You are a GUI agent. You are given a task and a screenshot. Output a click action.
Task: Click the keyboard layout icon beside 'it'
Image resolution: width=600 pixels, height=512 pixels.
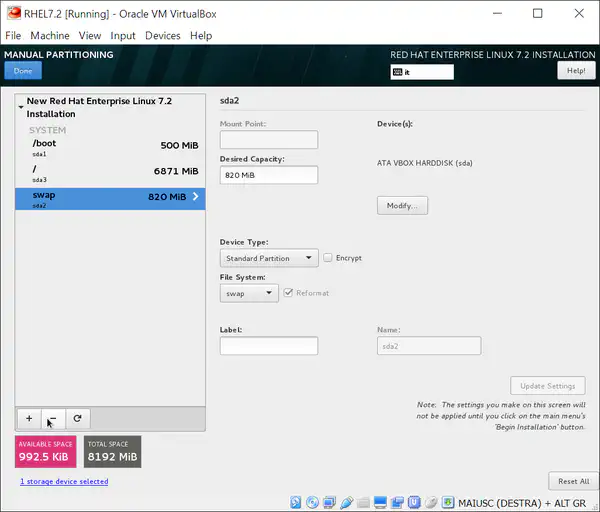coord(398,72)
